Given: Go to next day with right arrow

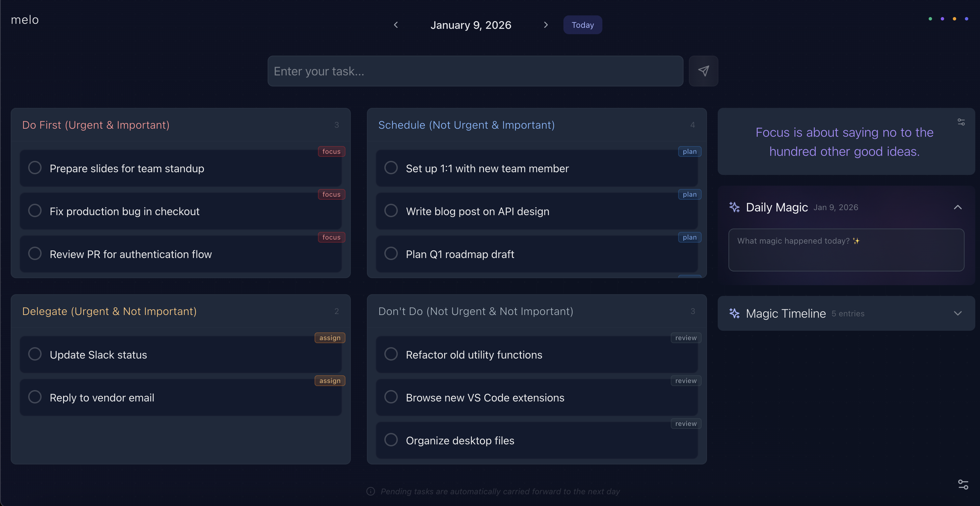Looking at the screenshot, I should tap(546, 25).
